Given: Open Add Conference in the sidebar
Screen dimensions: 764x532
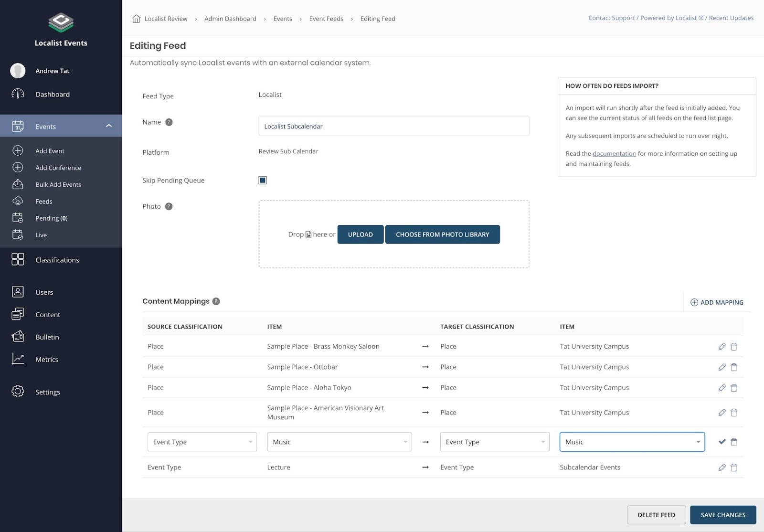Looking at the screenshot, I should click(58, 168).
